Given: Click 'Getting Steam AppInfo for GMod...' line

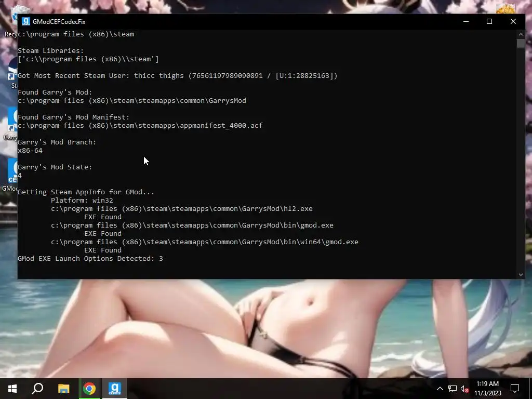Looking at the screenshot, I should click(86, 192).
